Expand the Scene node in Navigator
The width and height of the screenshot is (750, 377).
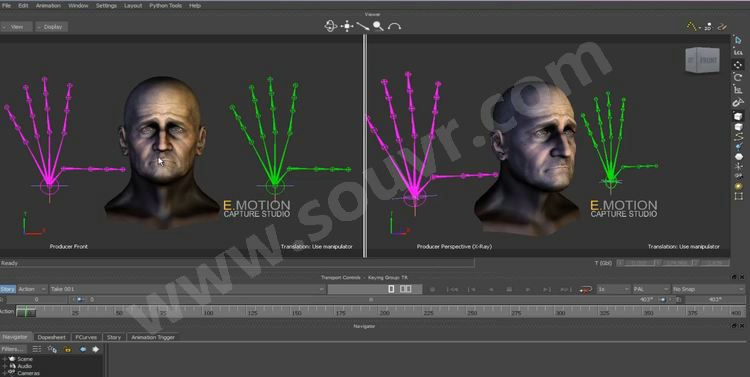click(4, 359)
